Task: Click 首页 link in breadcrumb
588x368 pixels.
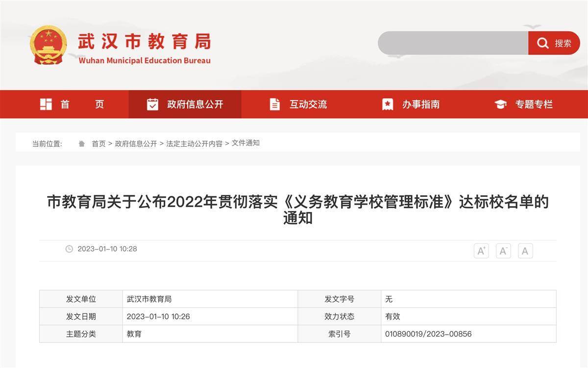Action: 98,144
